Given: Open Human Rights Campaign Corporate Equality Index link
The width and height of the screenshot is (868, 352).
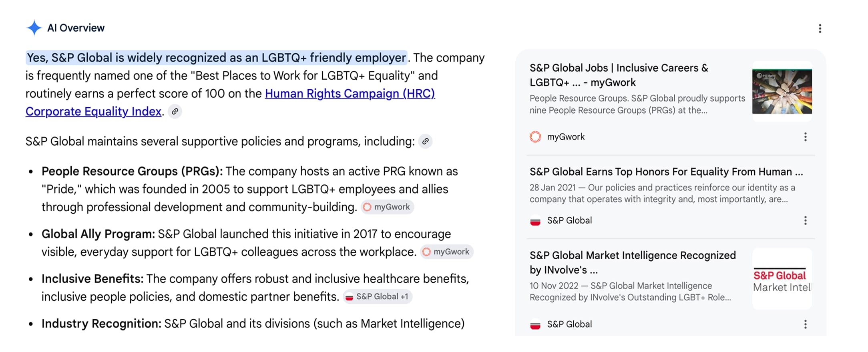Looking at the screenshot, I should click(x=230, y=102).
